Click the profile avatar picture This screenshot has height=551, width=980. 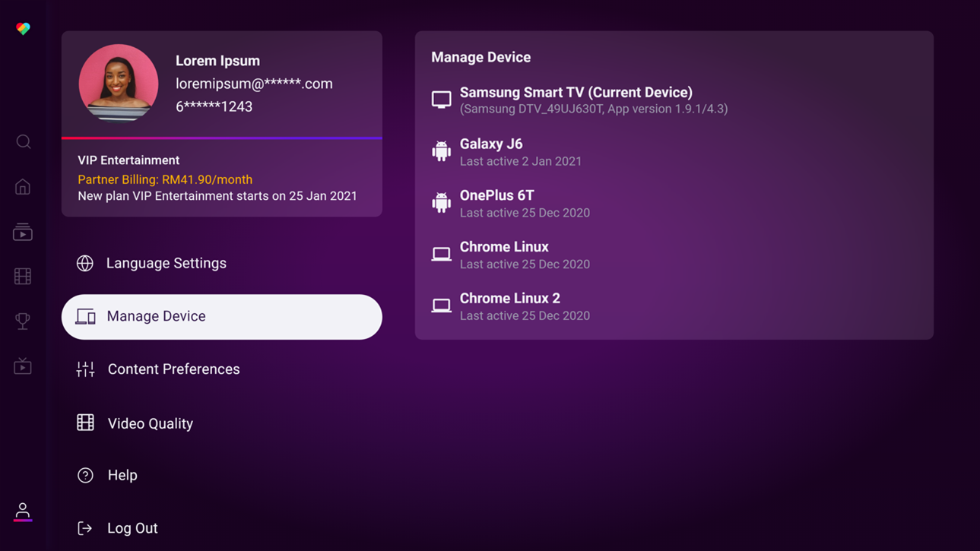click(x=119, y=84)
